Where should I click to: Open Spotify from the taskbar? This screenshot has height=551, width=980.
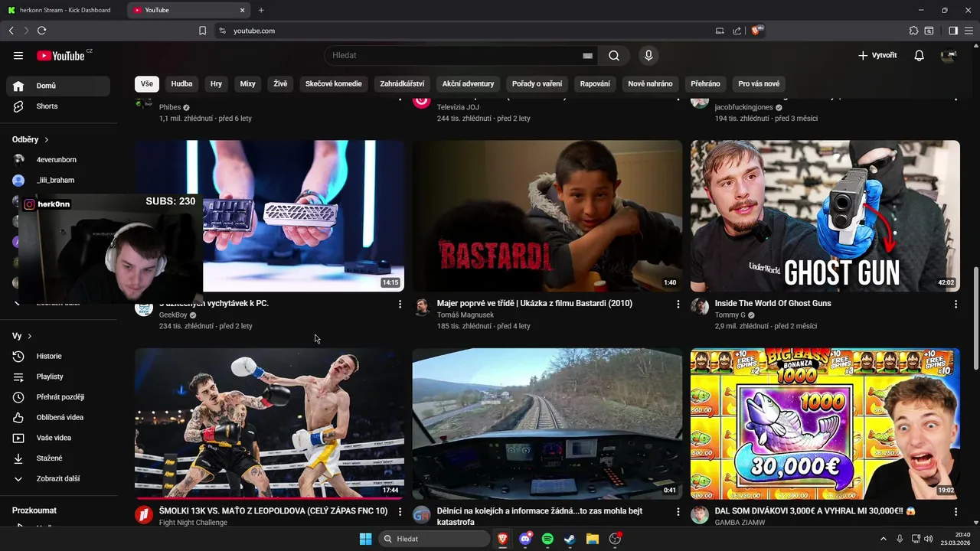547,539
